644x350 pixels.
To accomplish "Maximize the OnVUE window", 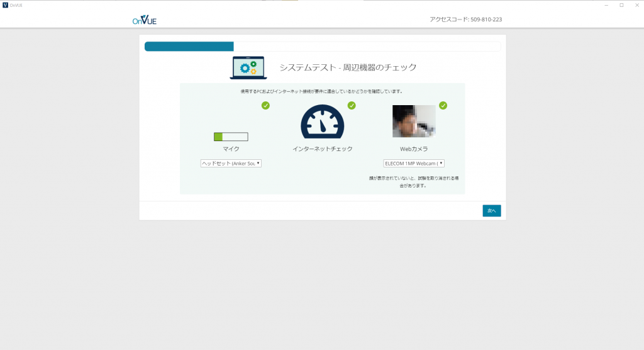I will point(621,5).
